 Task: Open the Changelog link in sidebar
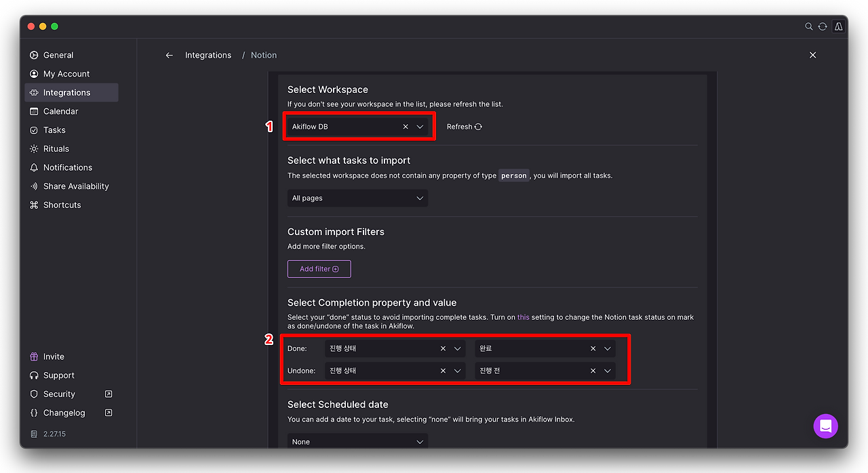coord(64,413)
